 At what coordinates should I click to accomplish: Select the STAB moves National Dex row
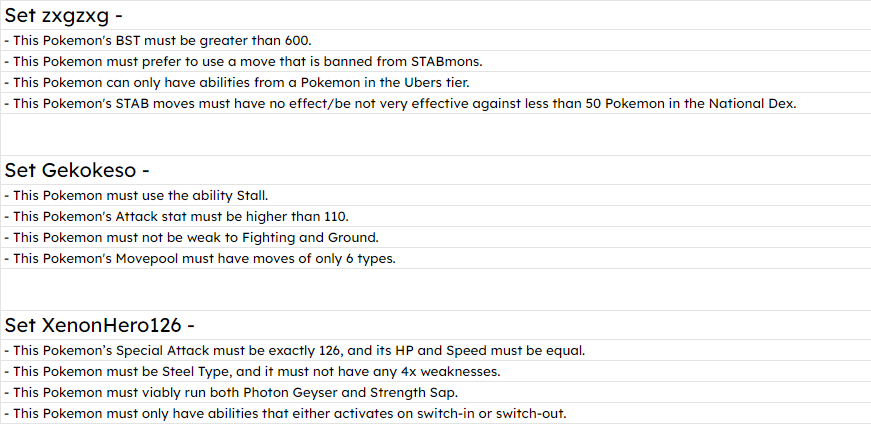(436, 103)
